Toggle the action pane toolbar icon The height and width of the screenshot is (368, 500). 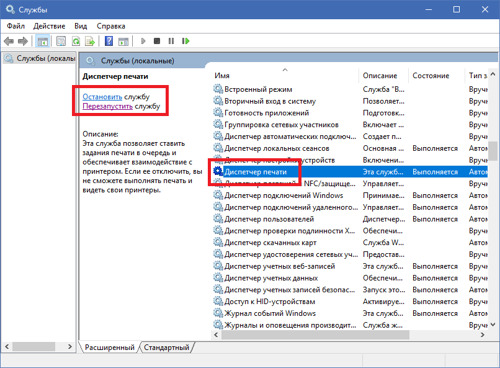coord(123,41)
